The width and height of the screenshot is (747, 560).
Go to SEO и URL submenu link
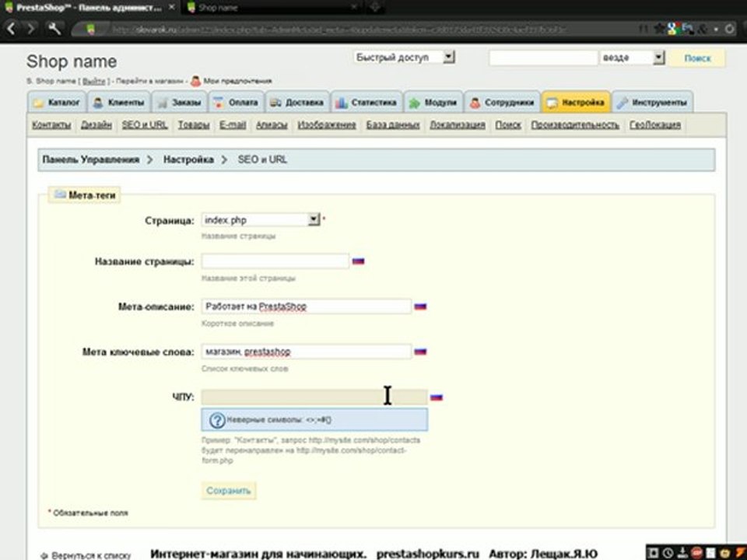[145, 124]
